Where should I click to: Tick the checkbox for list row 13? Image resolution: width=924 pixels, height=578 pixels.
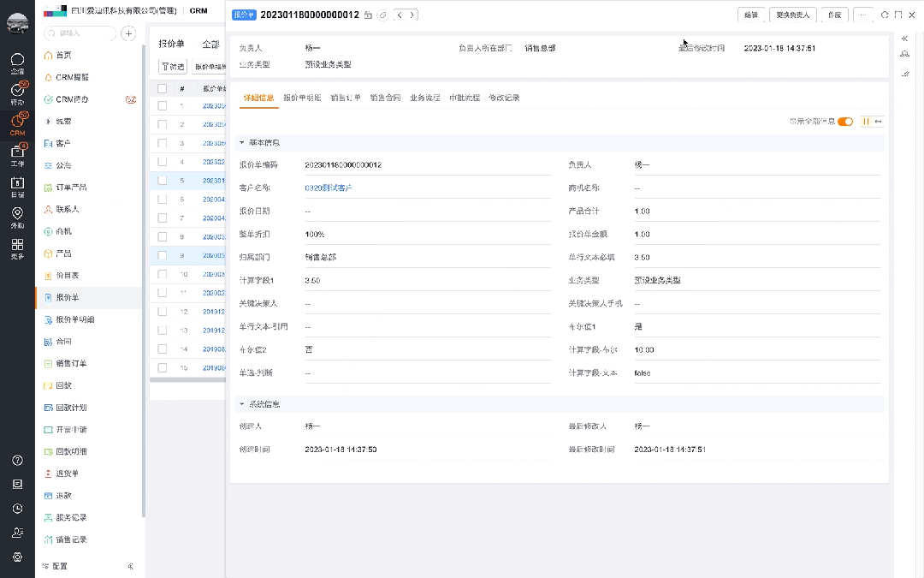click(x=162, y=331)
